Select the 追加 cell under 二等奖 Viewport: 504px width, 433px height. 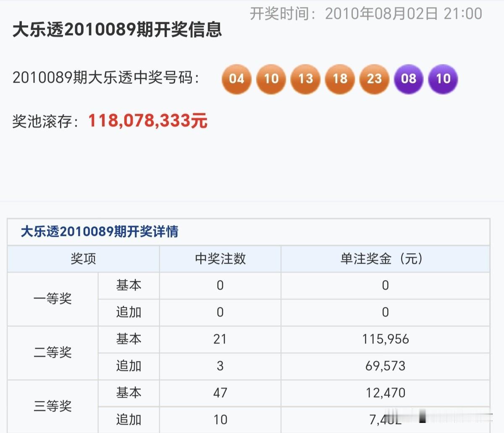(x=129, y=367)
